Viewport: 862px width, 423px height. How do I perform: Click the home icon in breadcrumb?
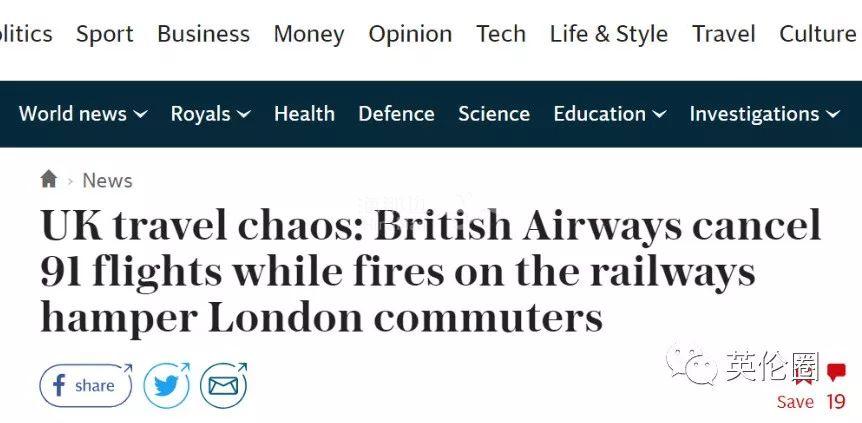click(x=48, y=180)
